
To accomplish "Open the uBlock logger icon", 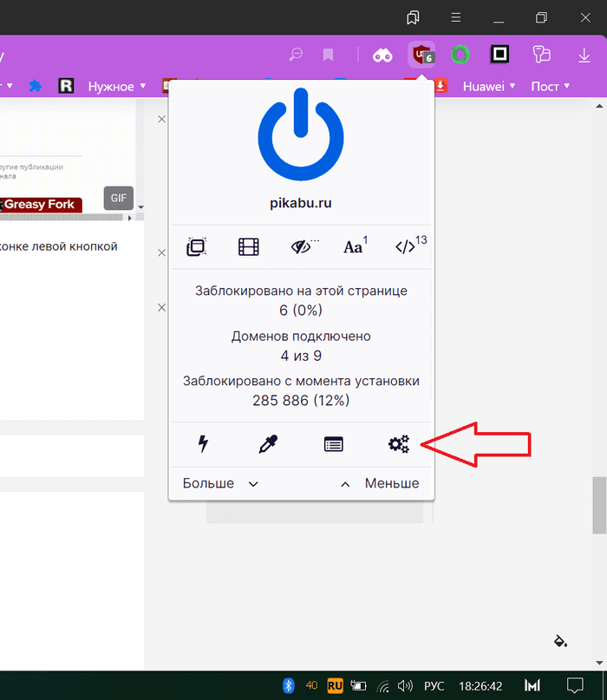I will [333, 444].
